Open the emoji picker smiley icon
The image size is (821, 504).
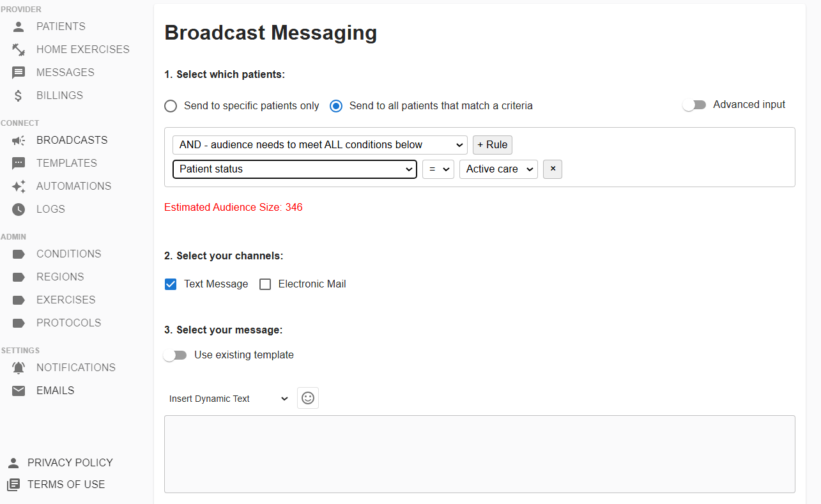coord(308,398)
